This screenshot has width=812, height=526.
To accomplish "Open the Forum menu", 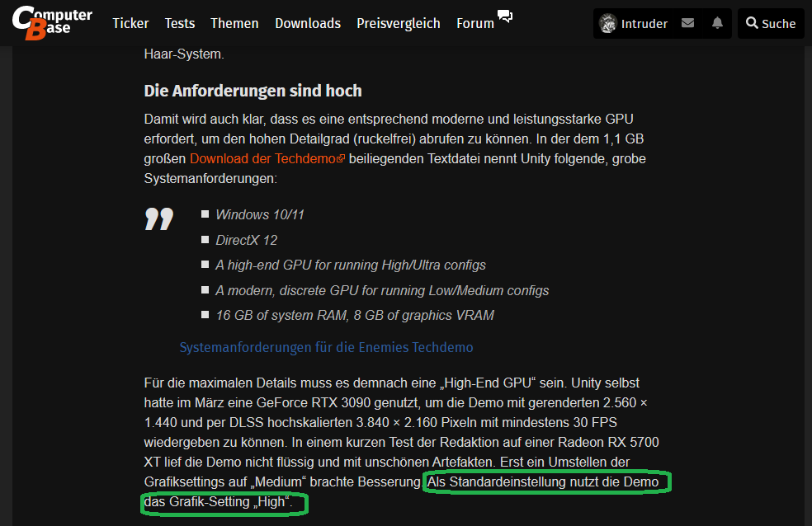I will pyautogui.click(x=474, y=23).
